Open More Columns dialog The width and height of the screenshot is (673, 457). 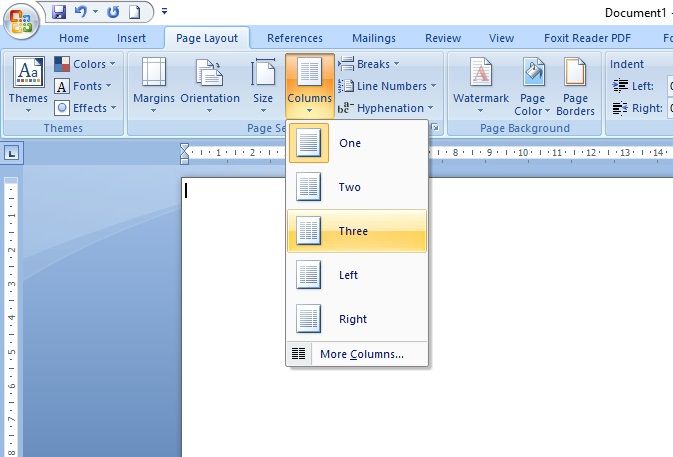(x=357, y=354)
